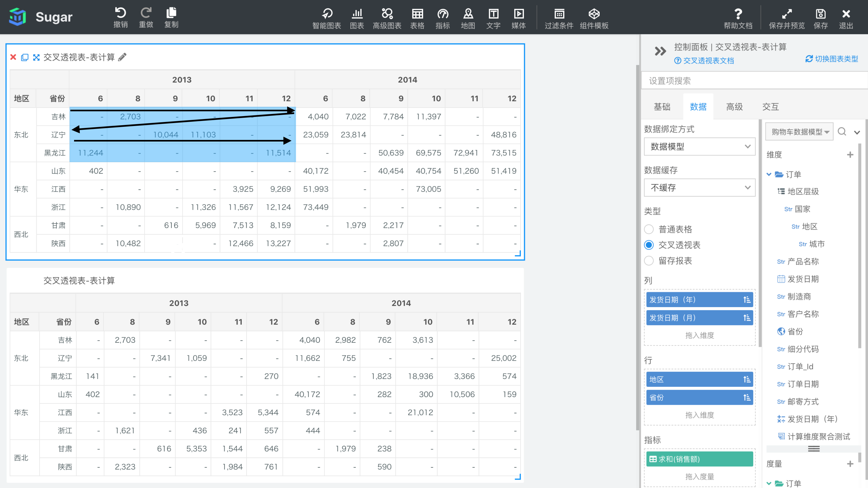Select the 邮寄方式 dimension field
This screenshot has width=868, height=488.
(798, 402)
